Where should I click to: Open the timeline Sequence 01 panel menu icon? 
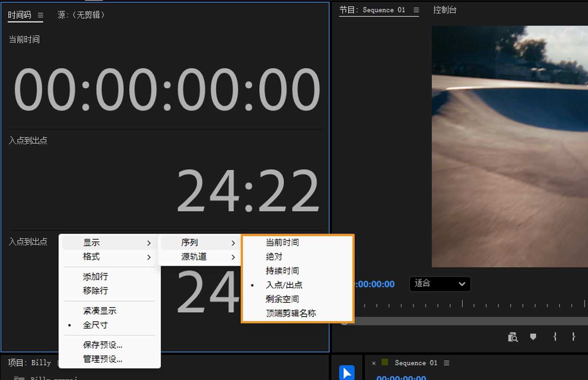tap(447, 363)
